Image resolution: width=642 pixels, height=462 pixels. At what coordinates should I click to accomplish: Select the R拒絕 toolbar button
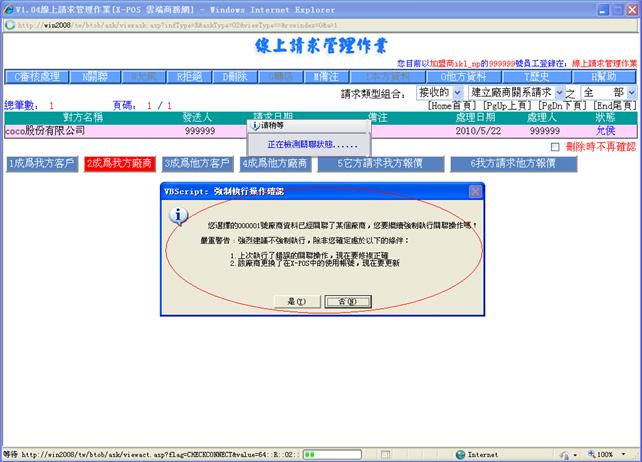[x=188, y=76]
